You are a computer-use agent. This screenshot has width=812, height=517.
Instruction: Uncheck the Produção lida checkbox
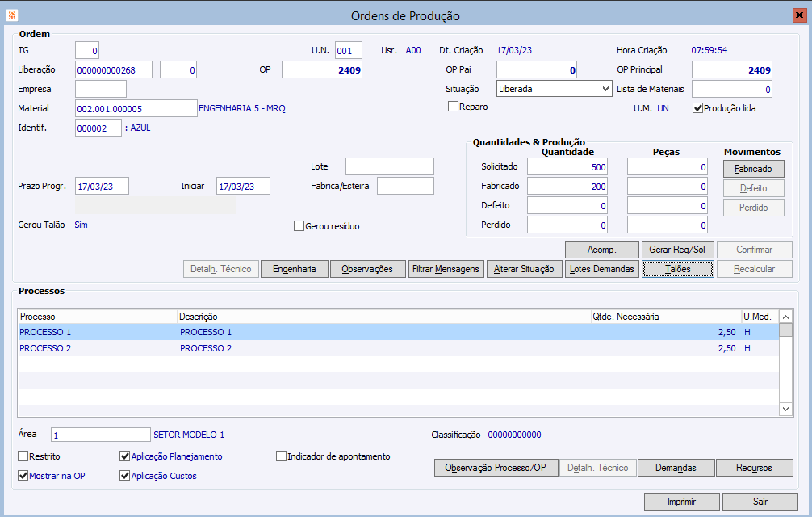(x=698, y=107)
